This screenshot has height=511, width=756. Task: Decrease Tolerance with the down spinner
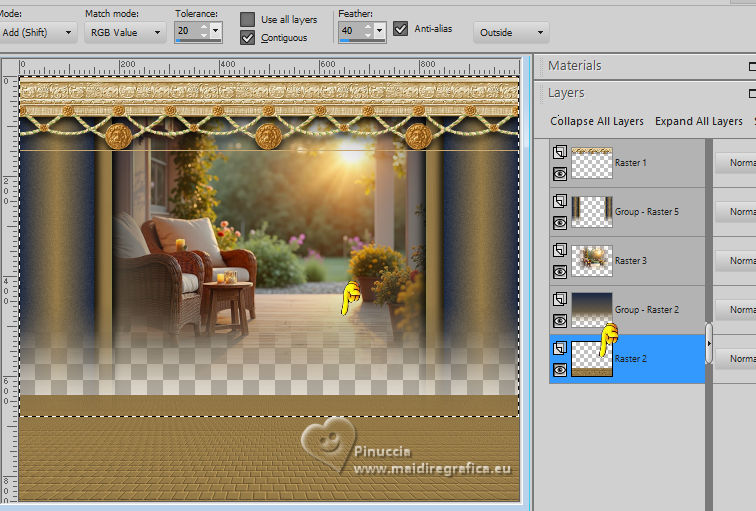click(x=204, y=35)
